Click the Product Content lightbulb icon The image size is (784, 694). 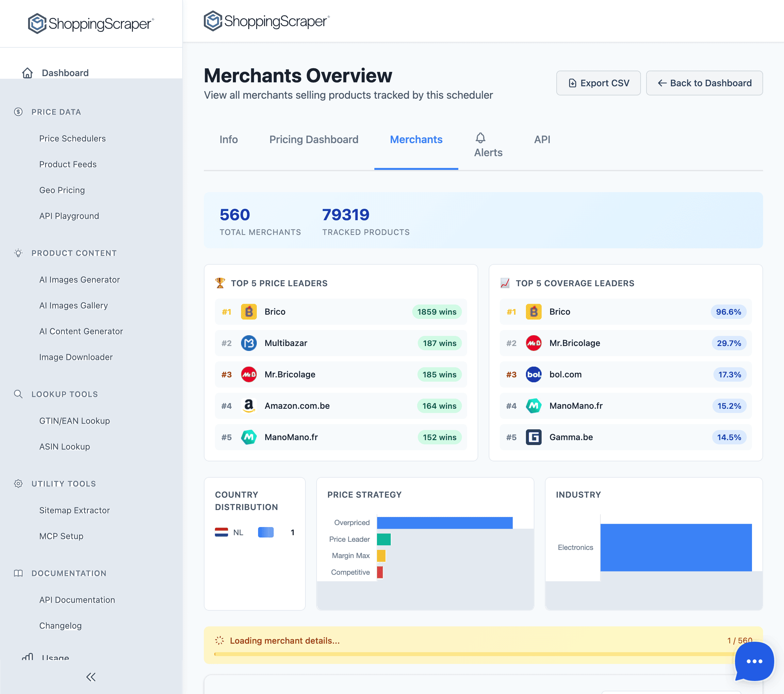[x=18, y=253]
